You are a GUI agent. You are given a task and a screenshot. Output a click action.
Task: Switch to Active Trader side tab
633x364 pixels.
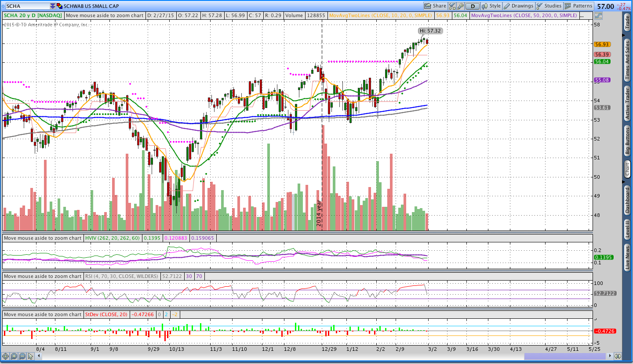627,103
